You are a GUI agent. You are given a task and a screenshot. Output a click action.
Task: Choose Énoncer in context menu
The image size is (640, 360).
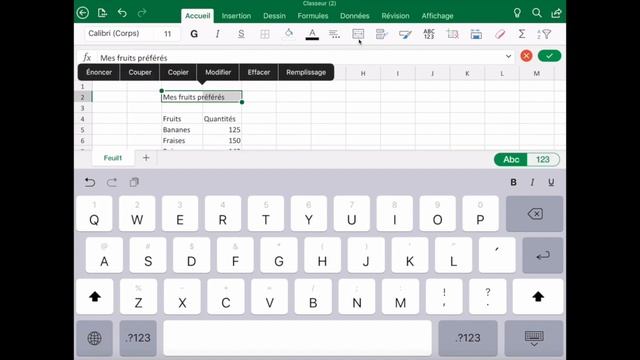(x=99, y=72)
